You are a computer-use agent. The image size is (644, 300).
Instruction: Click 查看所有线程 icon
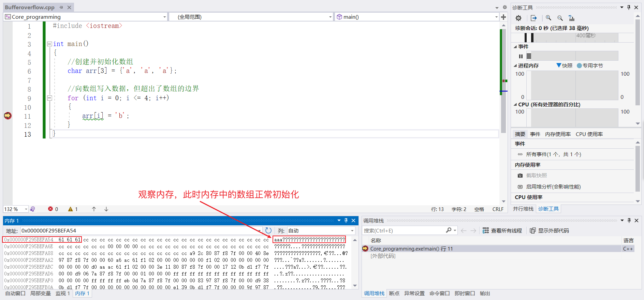coord(486,231)
